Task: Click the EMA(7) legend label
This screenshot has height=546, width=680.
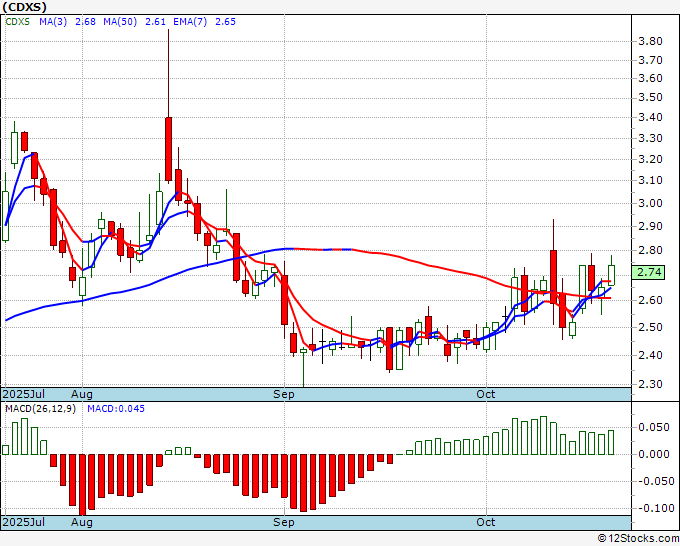Action: point(190,22)
